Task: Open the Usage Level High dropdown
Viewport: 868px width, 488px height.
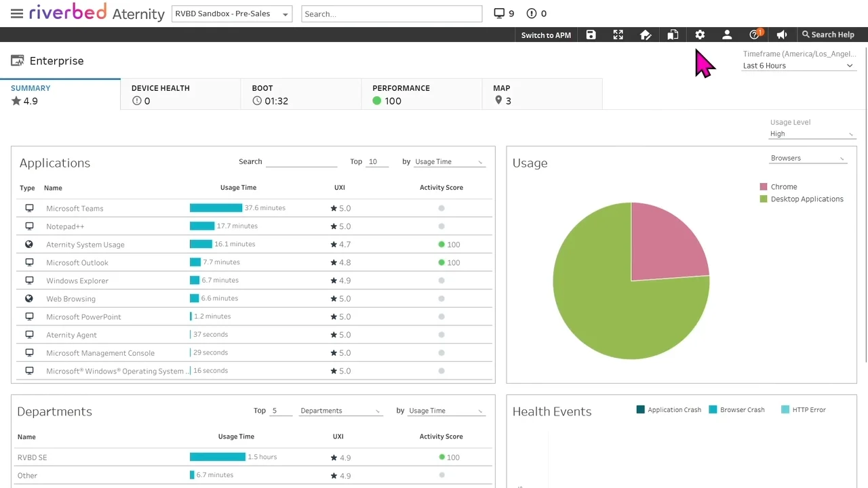Action: (812, 134)
